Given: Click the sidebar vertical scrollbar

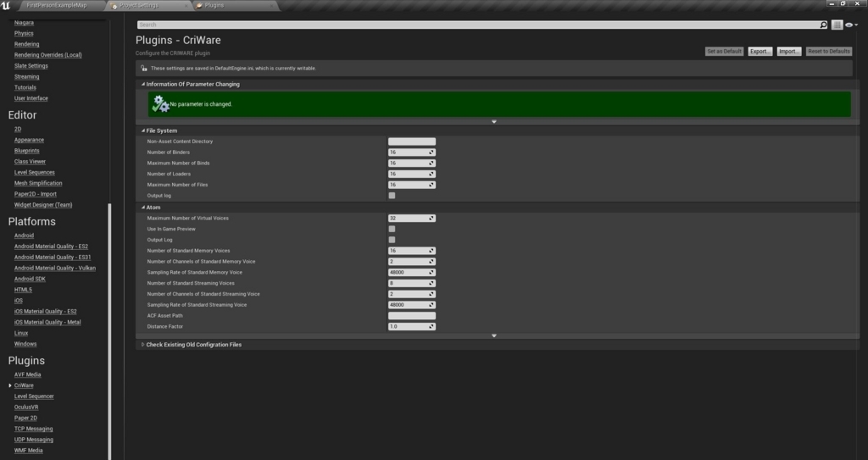Looking at the screenshot, I should click(x=109, y=331).
